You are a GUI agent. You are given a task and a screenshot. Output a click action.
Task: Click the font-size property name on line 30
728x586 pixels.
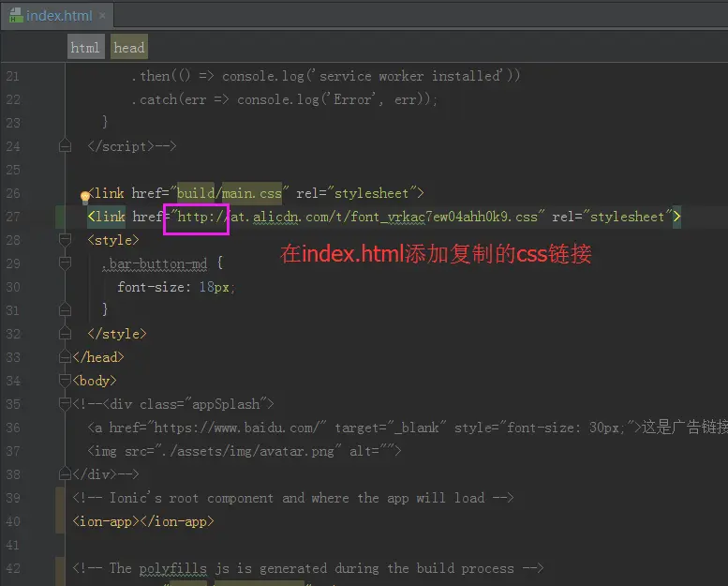pyautogui.click(x=151, y=287)
